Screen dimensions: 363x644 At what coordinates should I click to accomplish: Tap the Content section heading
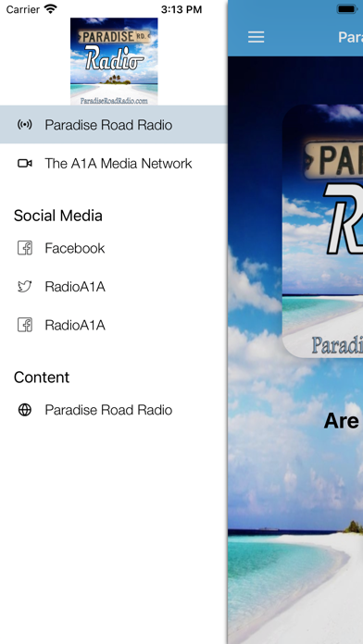point(42,377)
